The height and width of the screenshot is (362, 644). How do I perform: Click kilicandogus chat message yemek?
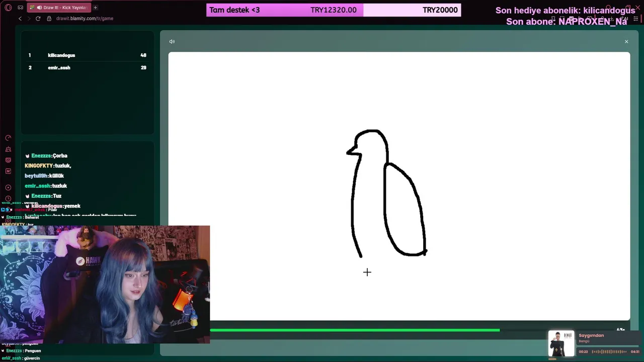(53, 206)
